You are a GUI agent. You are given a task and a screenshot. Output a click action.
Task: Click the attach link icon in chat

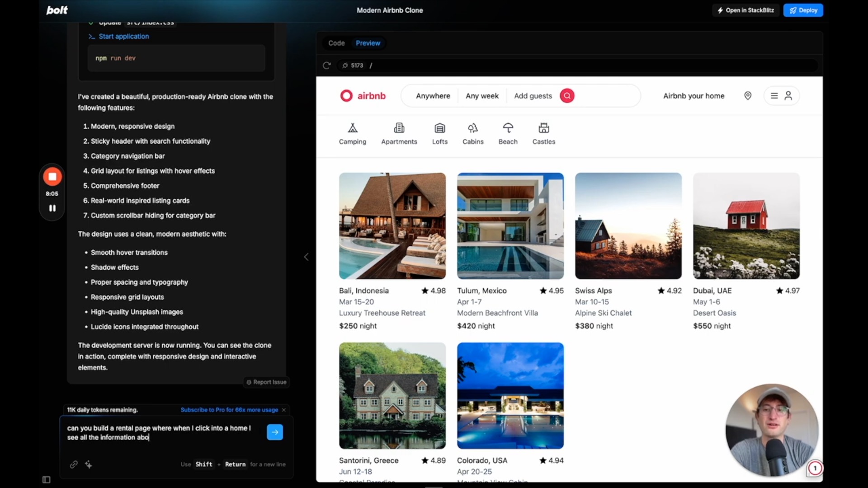(x=74, y=464)
